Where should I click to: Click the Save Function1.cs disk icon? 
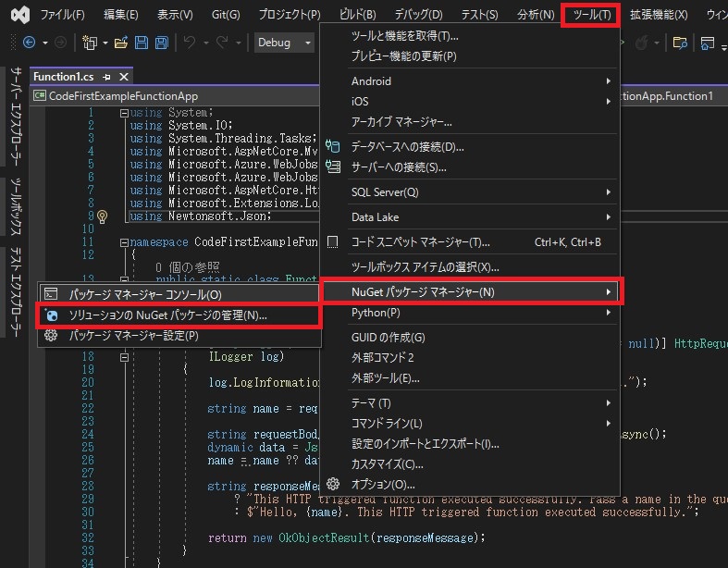pos(142,43)
